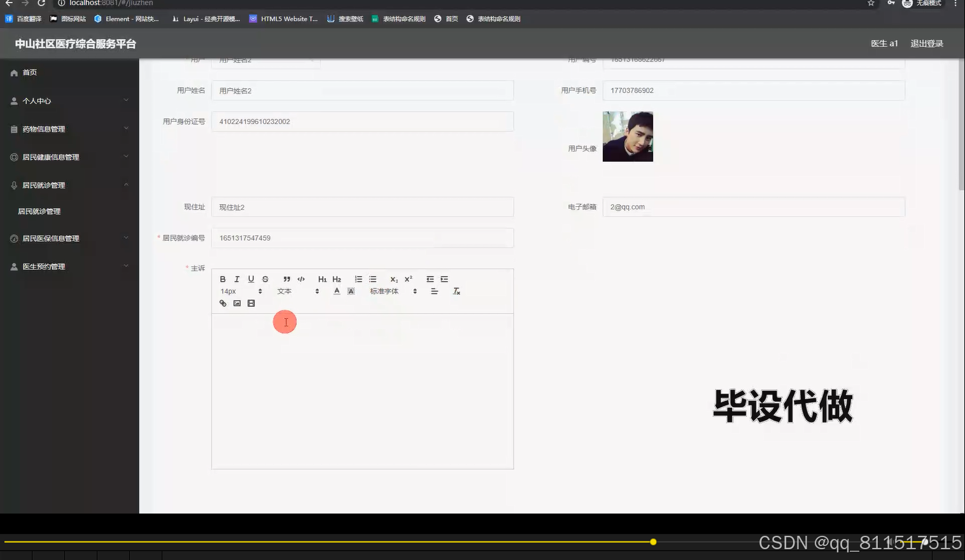This screenshot has width=965, height=560.
Task: Toggle an ordered list in the editor
Action: click(x=358, y=279)
